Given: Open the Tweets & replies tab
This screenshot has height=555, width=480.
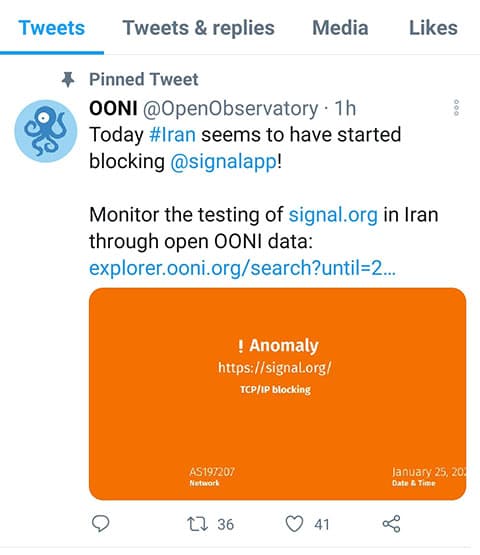Looking at the screenshot, I should [198, 28].
